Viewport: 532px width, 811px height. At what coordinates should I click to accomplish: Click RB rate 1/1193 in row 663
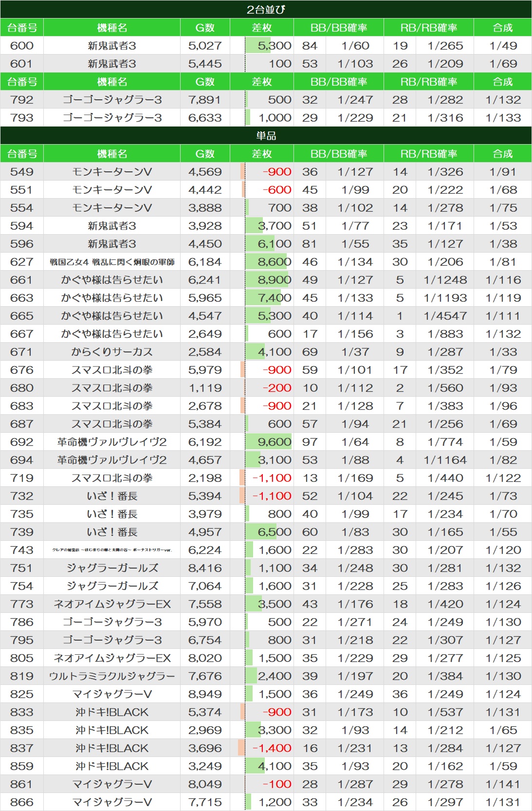click(445, 298)
